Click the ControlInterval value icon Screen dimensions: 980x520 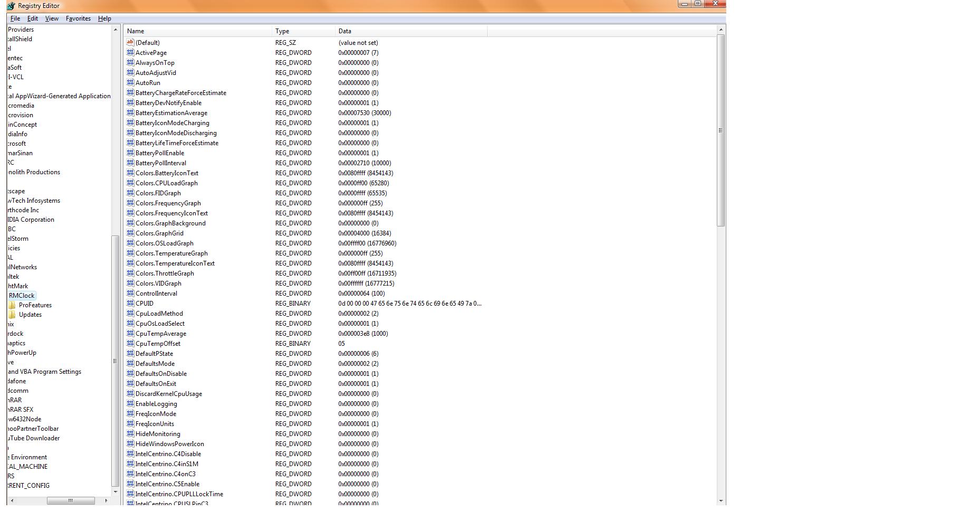click(x=130, y=293)
